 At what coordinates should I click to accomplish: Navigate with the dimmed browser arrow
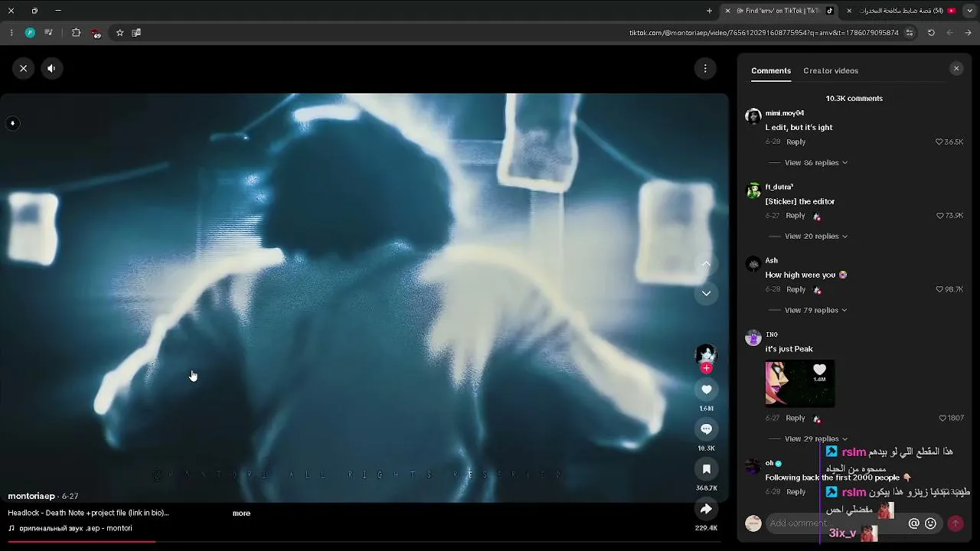pos(949,33)
